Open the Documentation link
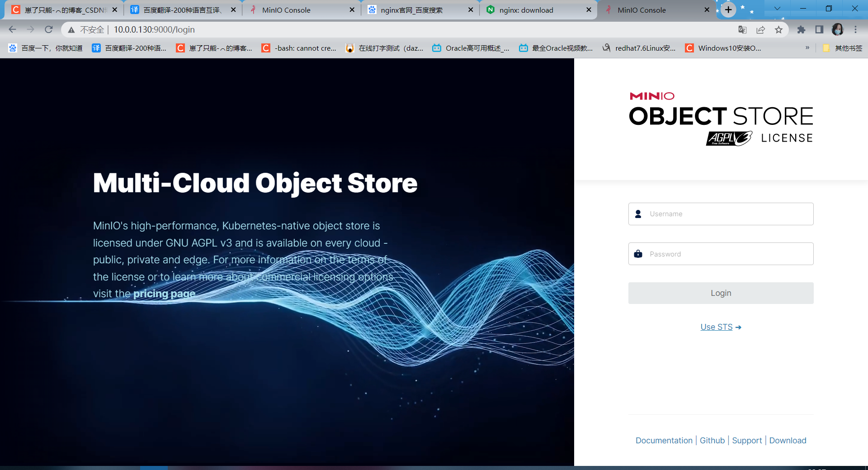This screenshot has width=868, height=470. 664,441
